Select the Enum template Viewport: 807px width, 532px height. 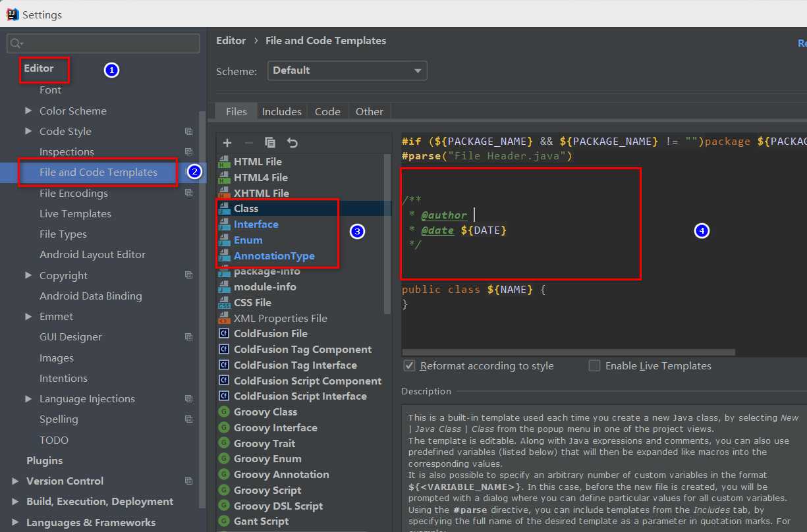tap(248, 240)
